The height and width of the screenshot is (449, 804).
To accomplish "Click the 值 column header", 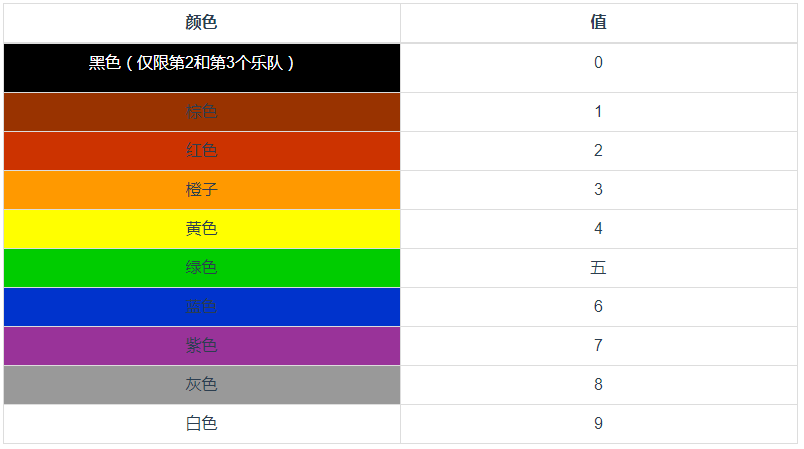I will 598,22.
